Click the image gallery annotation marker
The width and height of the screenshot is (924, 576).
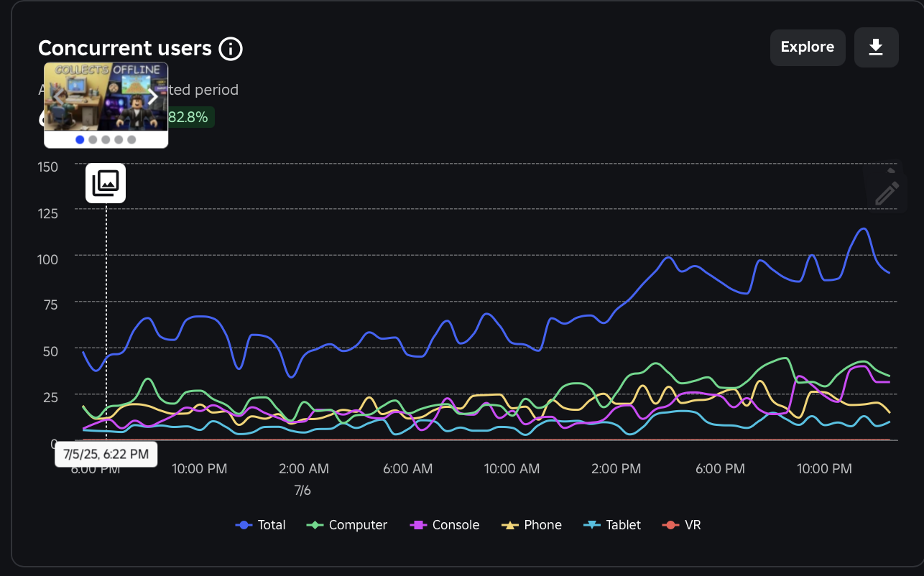(x=106, y=183)
